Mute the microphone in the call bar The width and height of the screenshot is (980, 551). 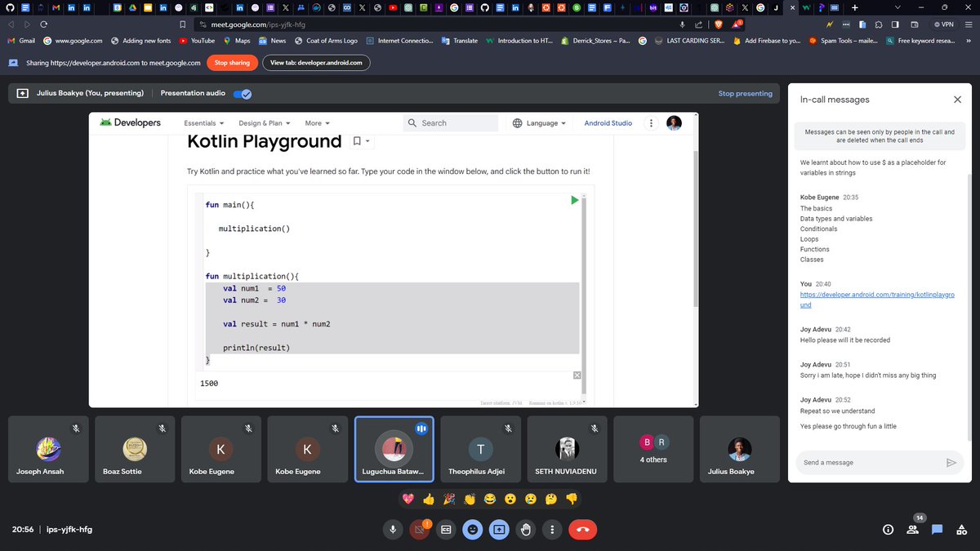393,530
